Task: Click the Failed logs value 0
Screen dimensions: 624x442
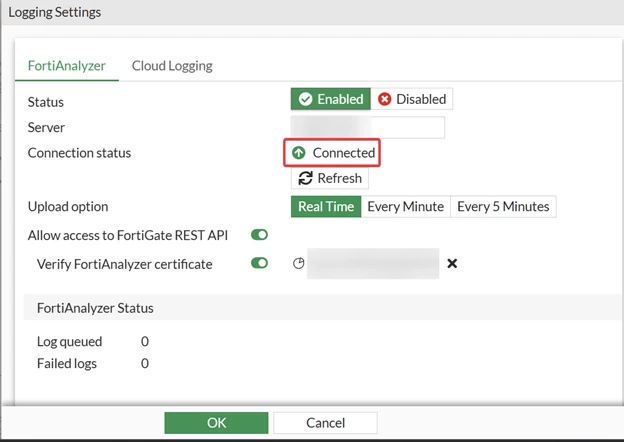Action: (x=145, y=363)
